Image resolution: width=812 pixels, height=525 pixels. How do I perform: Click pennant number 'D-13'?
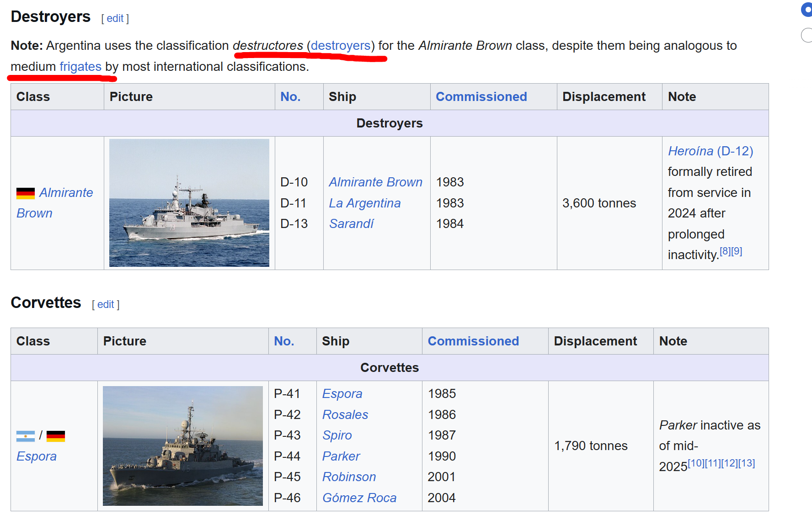pyautogui.click(x=294, y=224)
